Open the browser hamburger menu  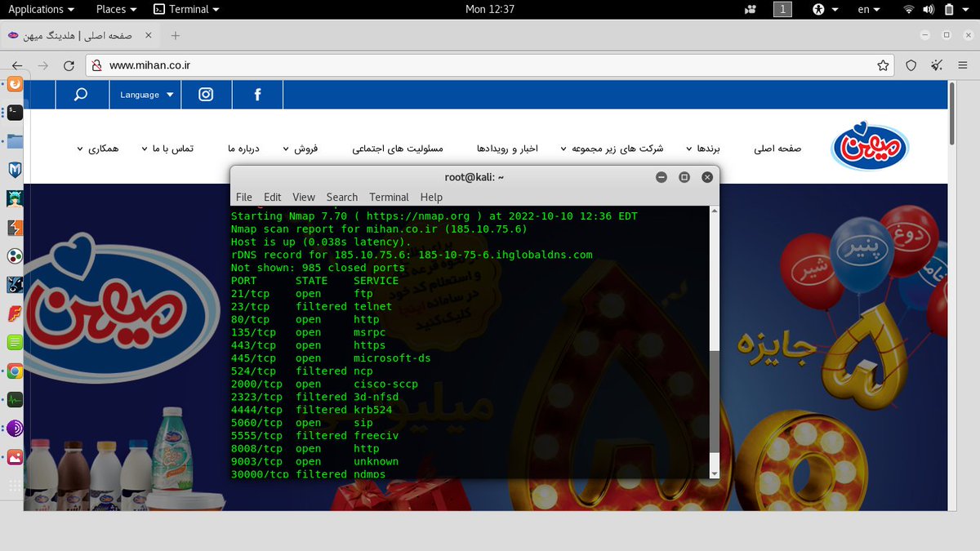coord(964,65)
